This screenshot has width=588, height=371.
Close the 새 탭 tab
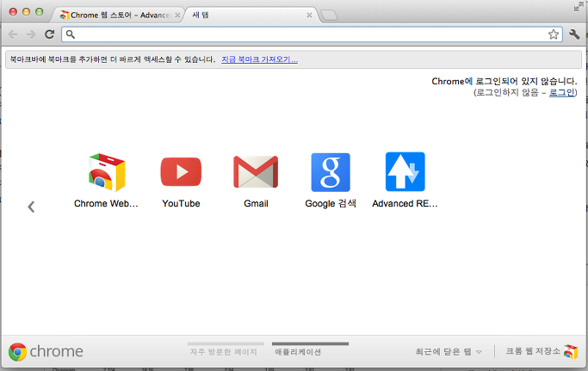(x=309, y=15)
